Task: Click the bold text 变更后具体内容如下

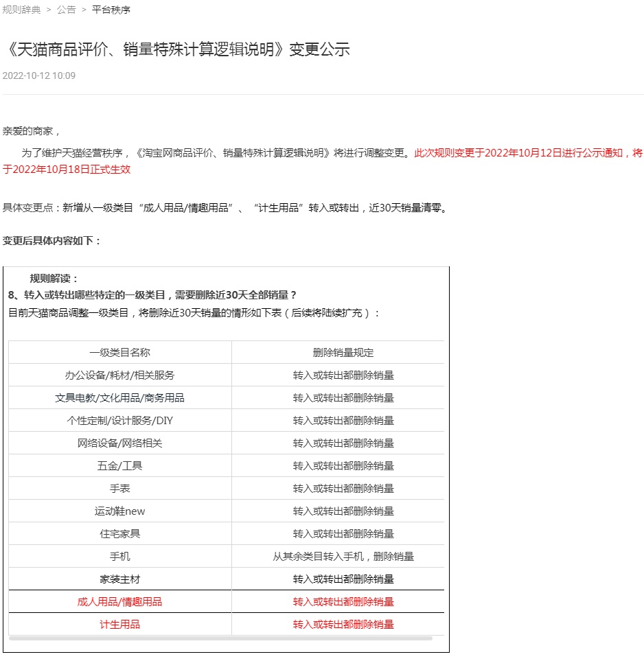Action: [x=51, y=241]
